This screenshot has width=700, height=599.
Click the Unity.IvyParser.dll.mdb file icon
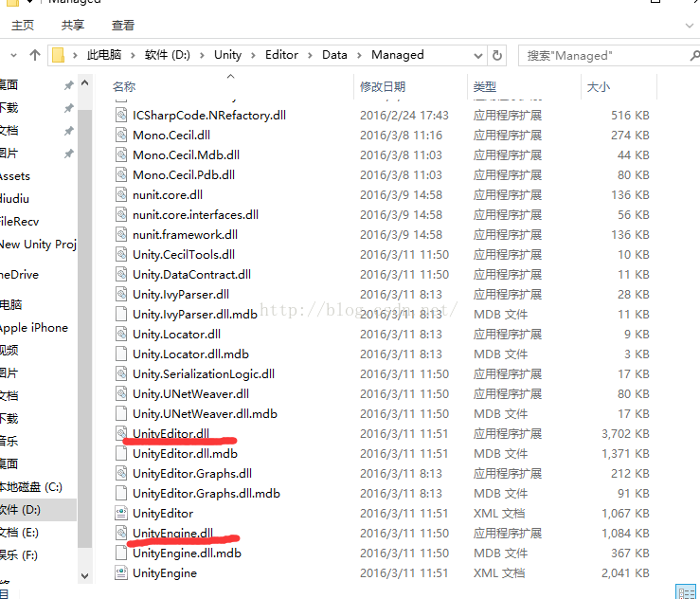[x=121, y=314]
